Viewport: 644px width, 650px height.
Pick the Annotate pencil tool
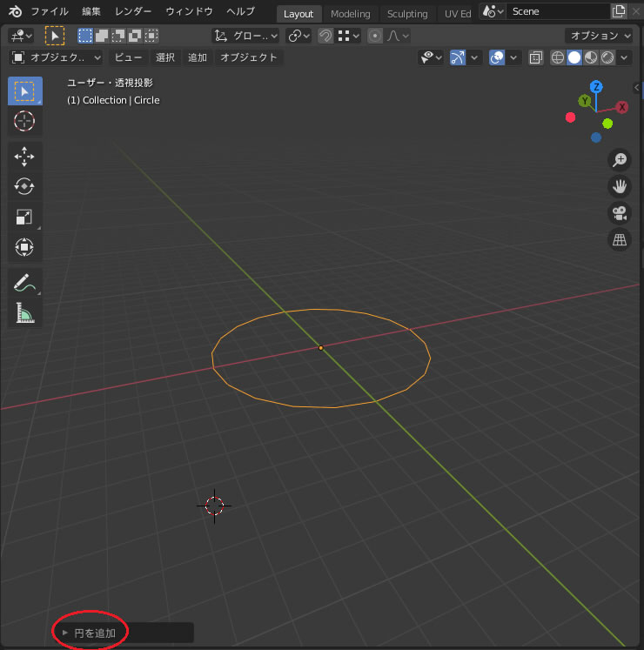tap(24, 283)
